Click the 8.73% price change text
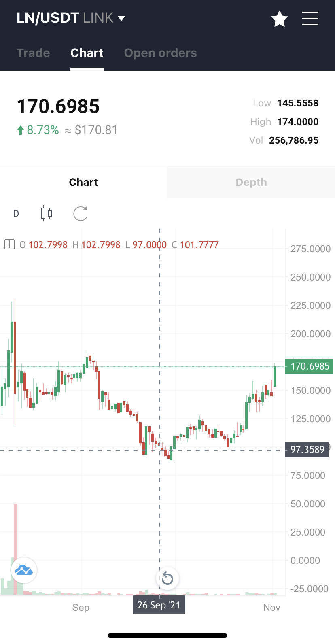 [42, 130]
